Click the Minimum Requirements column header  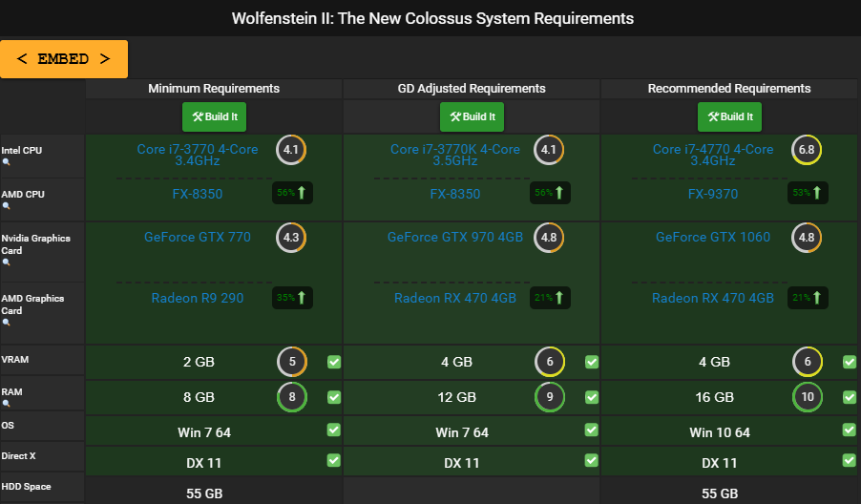[x=214, y=89]
